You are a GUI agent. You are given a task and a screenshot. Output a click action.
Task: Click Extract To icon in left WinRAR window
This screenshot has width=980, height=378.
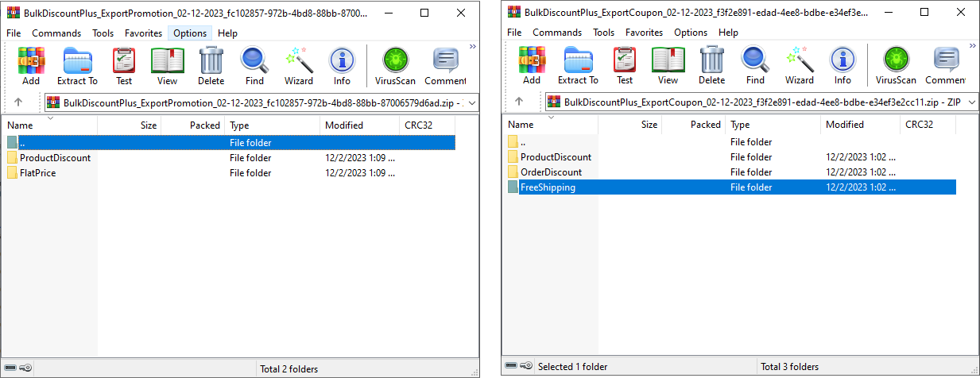[77, 65]
